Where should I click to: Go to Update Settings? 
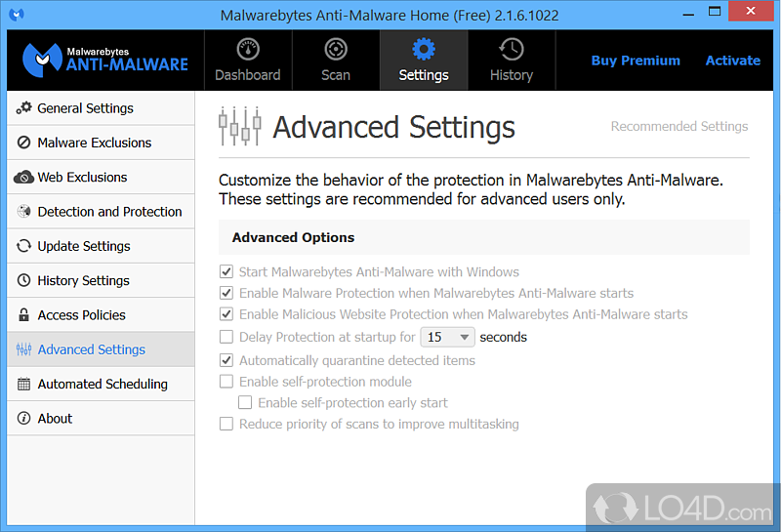click(x=101, y=246)
